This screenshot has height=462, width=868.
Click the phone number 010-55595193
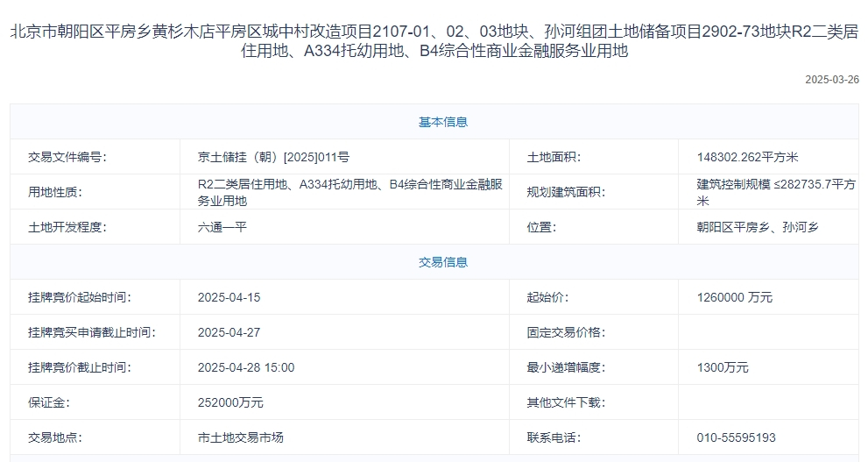click(x=736, y=437)
